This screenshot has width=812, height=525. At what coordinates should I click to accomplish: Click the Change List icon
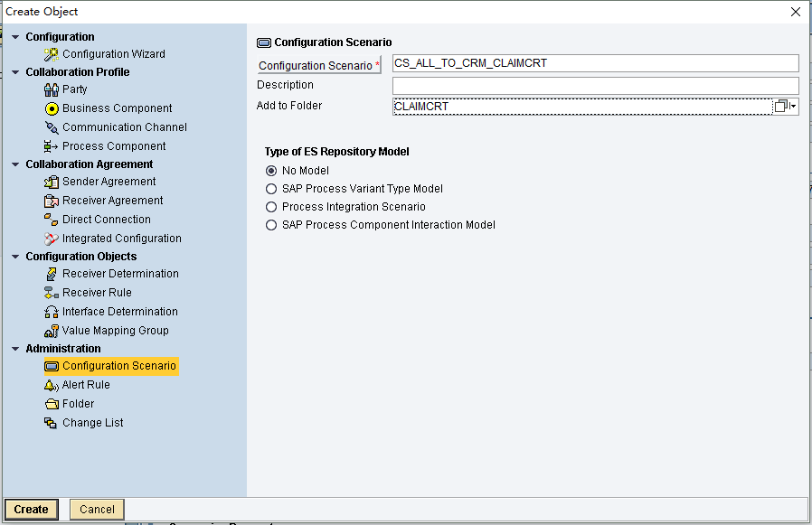(51, 423)
